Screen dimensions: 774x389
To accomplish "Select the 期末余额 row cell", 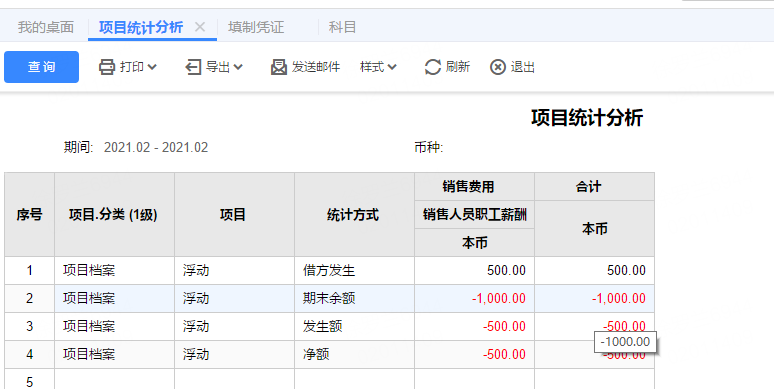I will point(354,298).
